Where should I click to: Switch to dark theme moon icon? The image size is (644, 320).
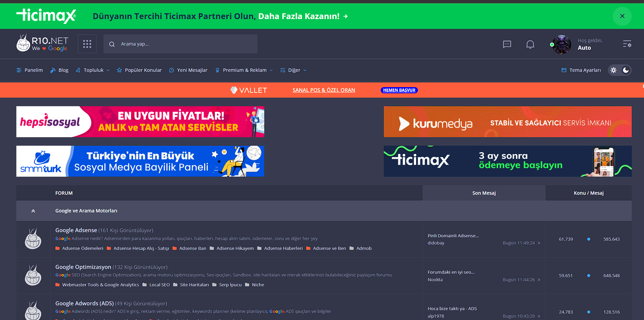[626, 70]
